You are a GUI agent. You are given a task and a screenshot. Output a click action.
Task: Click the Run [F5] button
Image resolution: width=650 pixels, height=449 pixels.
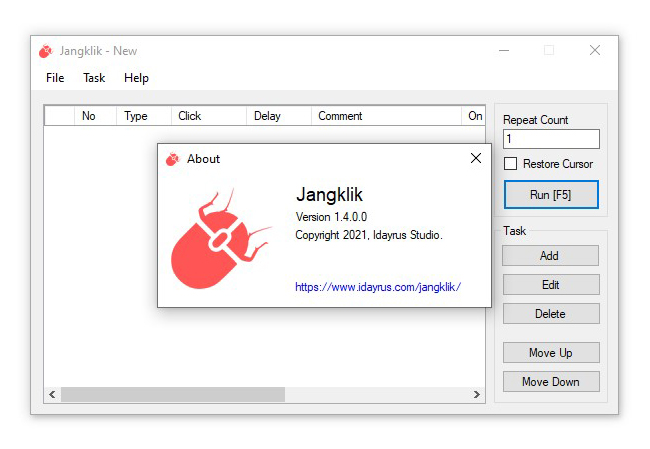click(551, 194)
